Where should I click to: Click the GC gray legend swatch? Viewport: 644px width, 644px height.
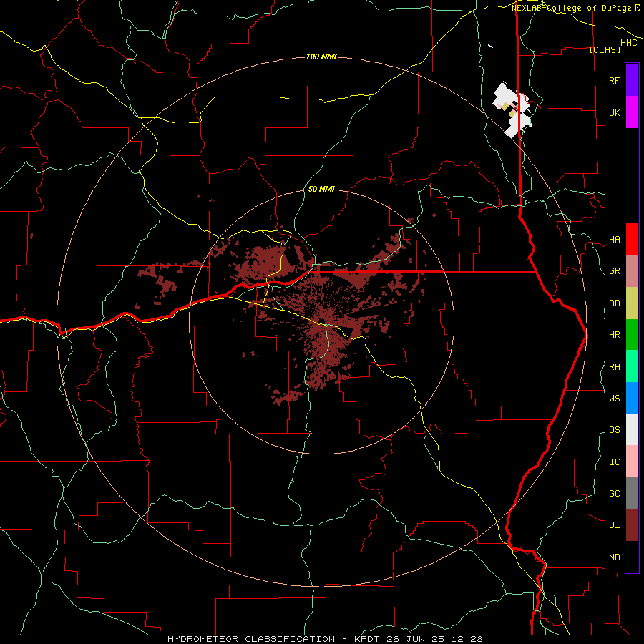632,493
